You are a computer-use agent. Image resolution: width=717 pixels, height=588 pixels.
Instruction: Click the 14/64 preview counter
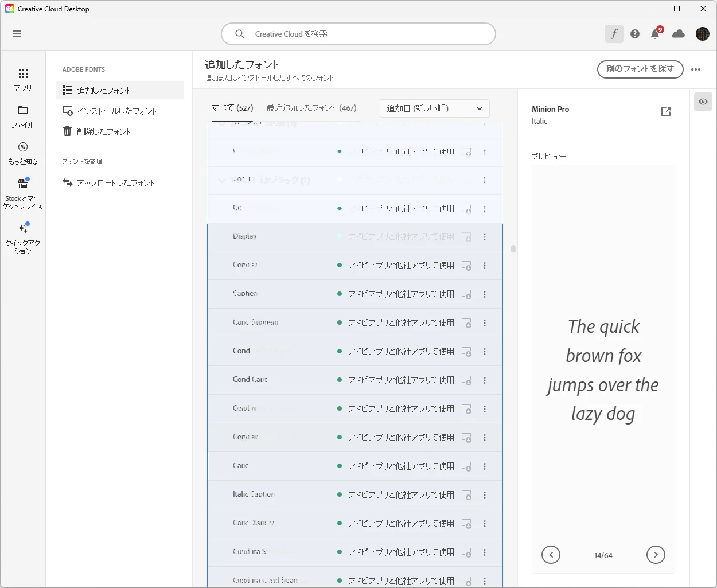[x=603, y=555]
